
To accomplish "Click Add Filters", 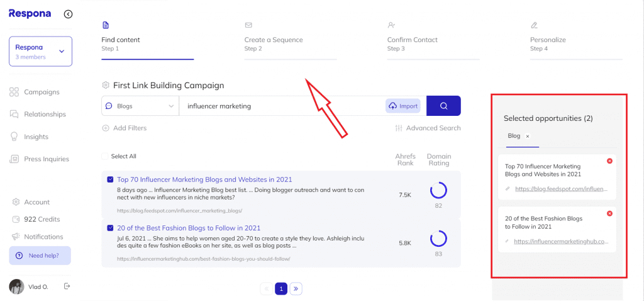I will pyautogui.click(x=125, y=128).
